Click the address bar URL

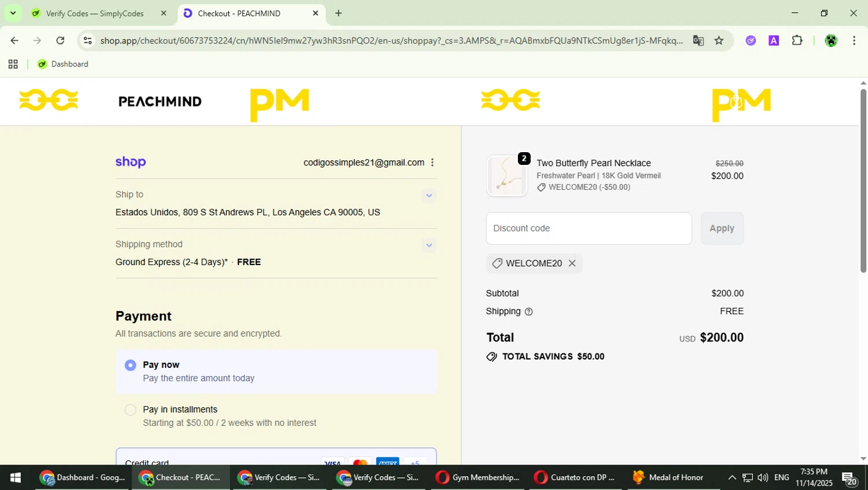click(x=391, y=40)
